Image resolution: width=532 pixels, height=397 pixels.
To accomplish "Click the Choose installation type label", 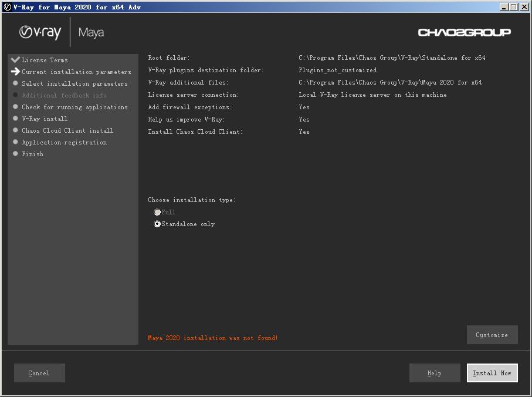I will pos(192,200).
